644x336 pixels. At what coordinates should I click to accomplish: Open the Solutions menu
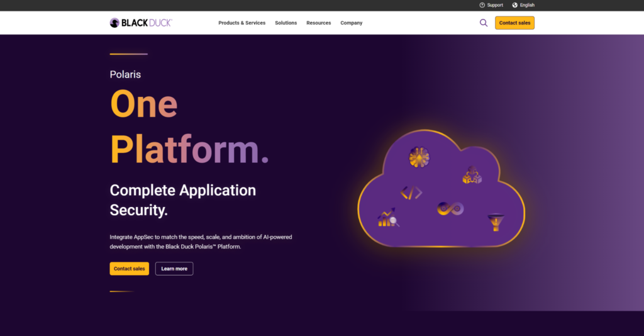[x=286, y=23]
